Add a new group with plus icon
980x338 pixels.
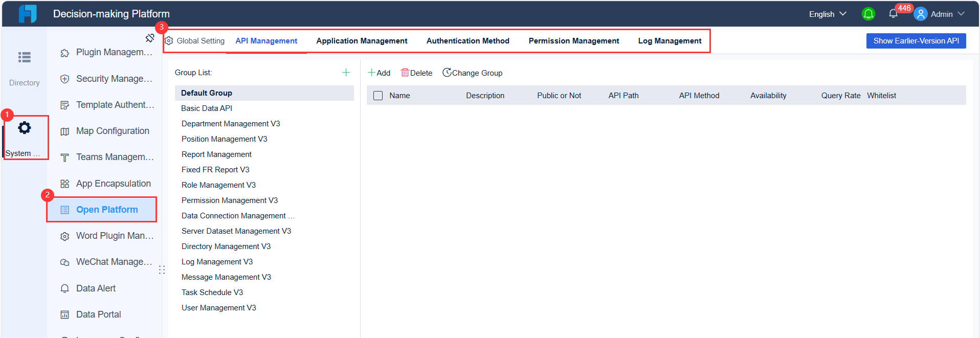[346, 73]
